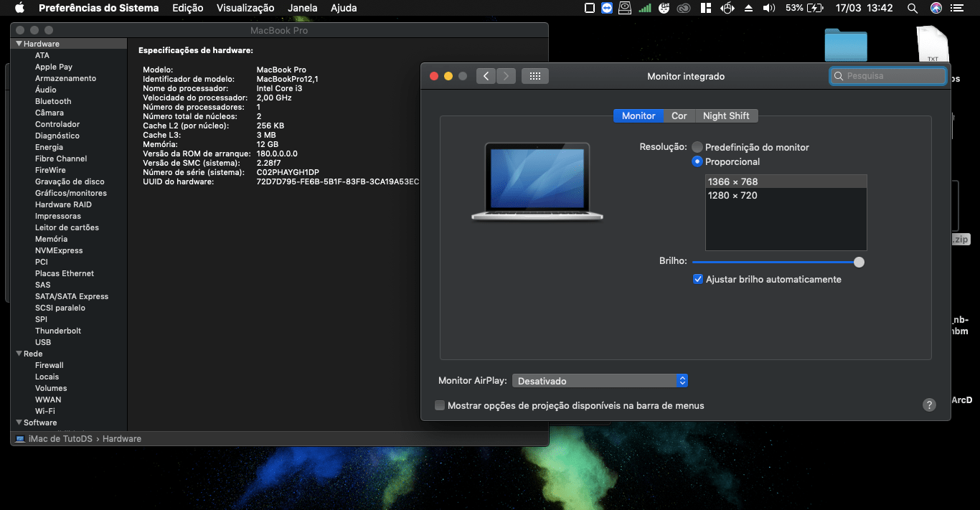Click the volume icon in the menu bar
Image resolution: width=980 pixels, height=510 pixels.
point(768,8)
